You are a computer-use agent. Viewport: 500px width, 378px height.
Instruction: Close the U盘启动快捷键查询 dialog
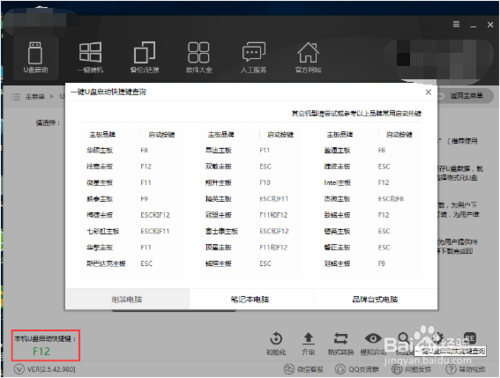428,92
